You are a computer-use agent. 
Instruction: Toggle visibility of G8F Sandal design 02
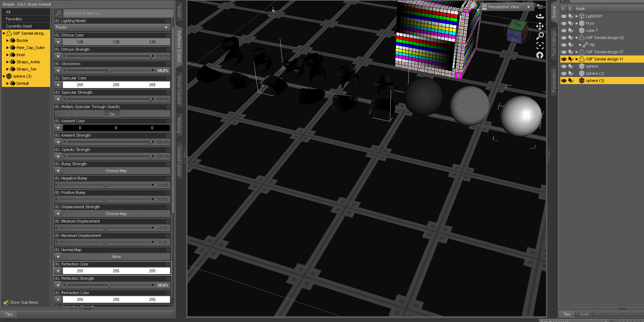coord(564,38)
